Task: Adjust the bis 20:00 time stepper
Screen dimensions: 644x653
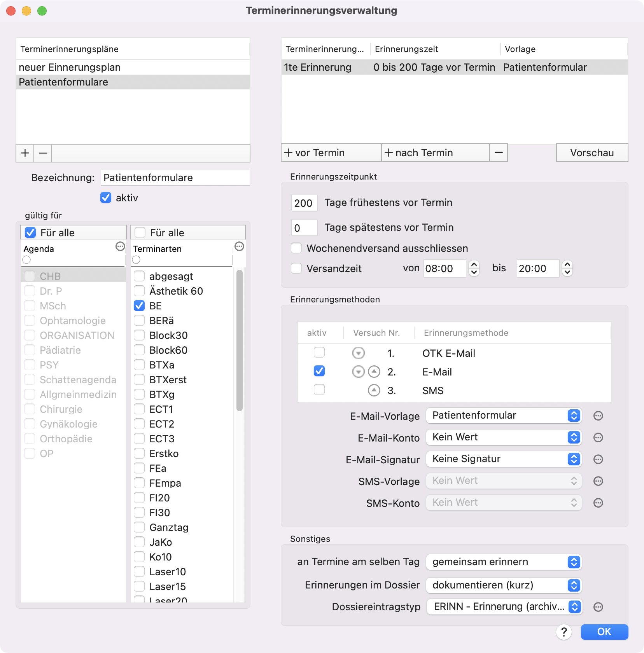Action: click(x=567, y=268)
